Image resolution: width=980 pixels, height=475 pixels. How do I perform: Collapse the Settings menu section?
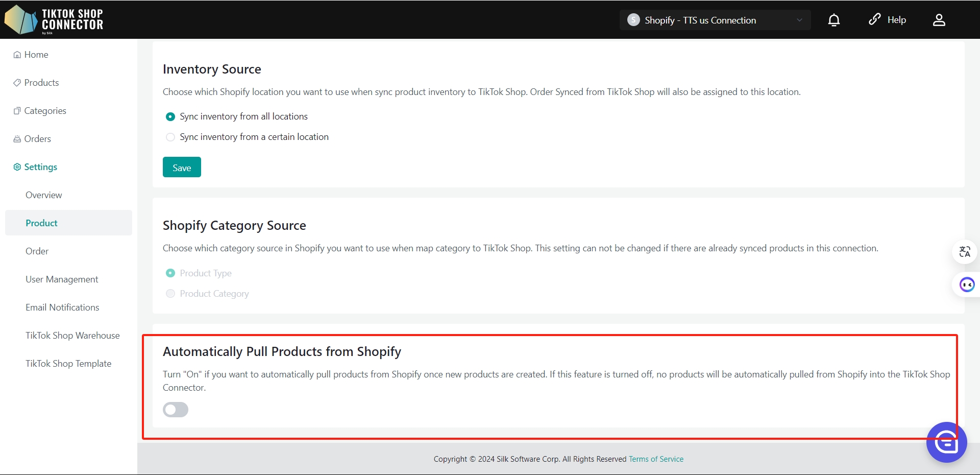[x=41, y=167]
